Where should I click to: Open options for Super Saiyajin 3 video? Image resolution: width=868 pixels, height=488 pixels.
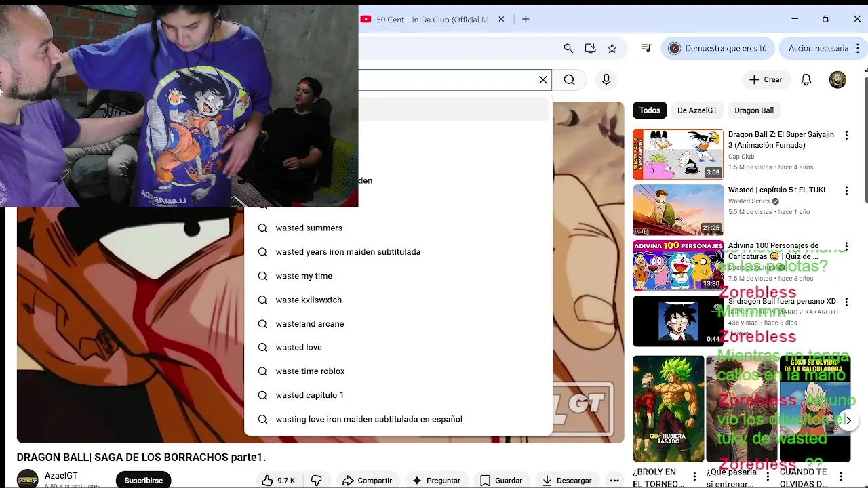[846, 136]
